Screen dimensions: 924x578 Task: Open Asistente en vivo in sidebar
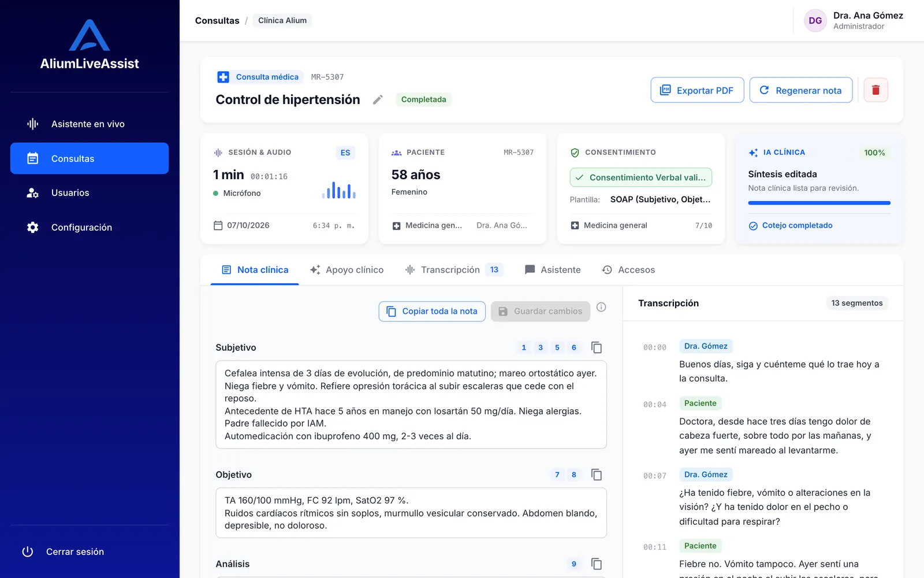[x=90, y=124]
